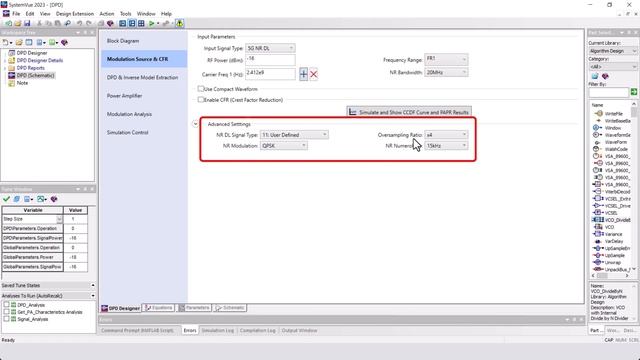Viewport: 640px width, 360px height.
Task: Click the Carrier Freq 1 input field
Action: [270, 73]
